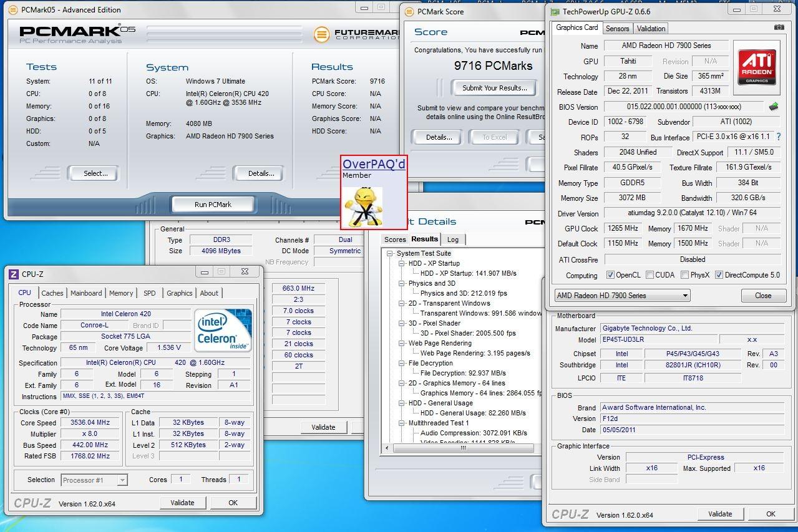Select the Log tab in Result Details
Screen dimensions: 798x532
pos(453,239)
